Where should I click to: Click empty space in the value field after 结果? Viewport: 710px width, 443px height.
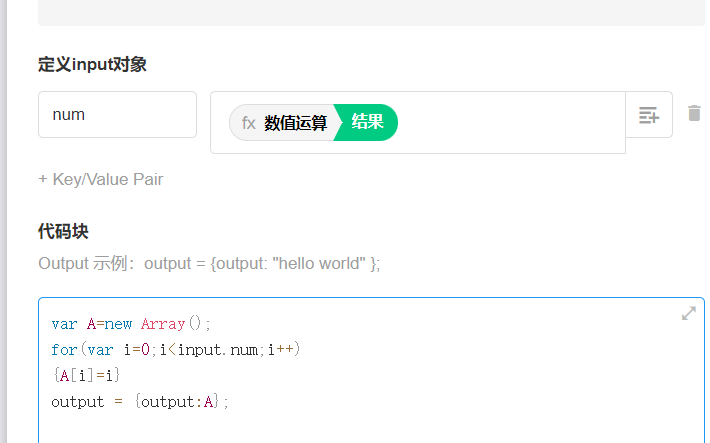pyautogui.click(x=510, y=123)
